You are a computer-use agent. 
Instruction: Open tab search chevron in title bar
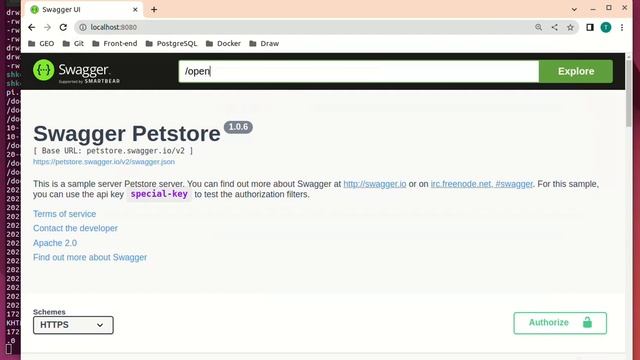(574, 9)
